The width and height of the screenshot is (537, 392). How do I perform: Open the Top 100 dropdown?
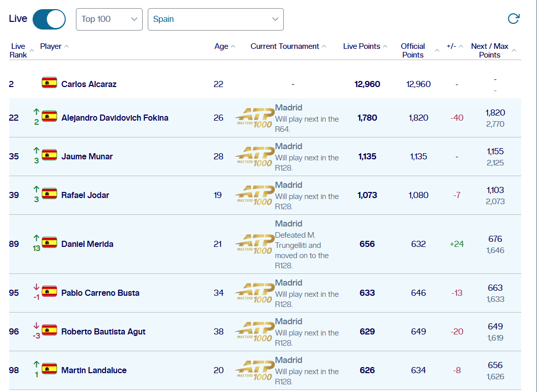[x=109, y=19]
